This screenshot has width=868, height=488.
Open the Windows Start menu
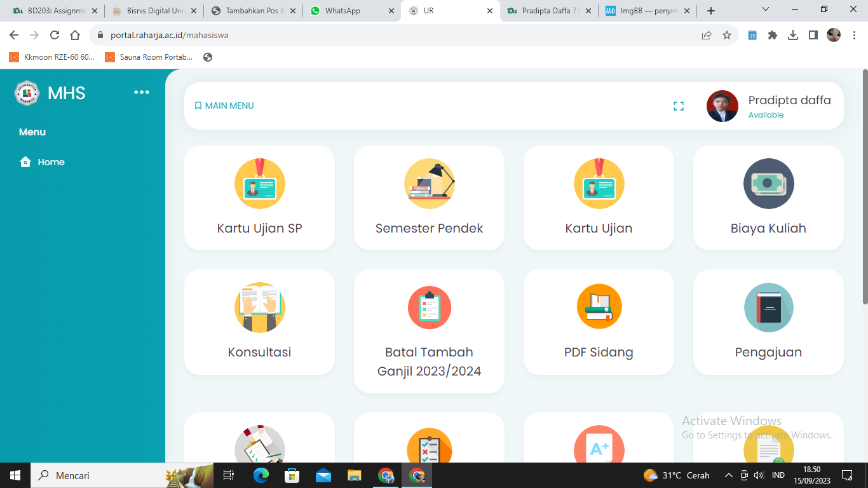(x=15, y=475)
